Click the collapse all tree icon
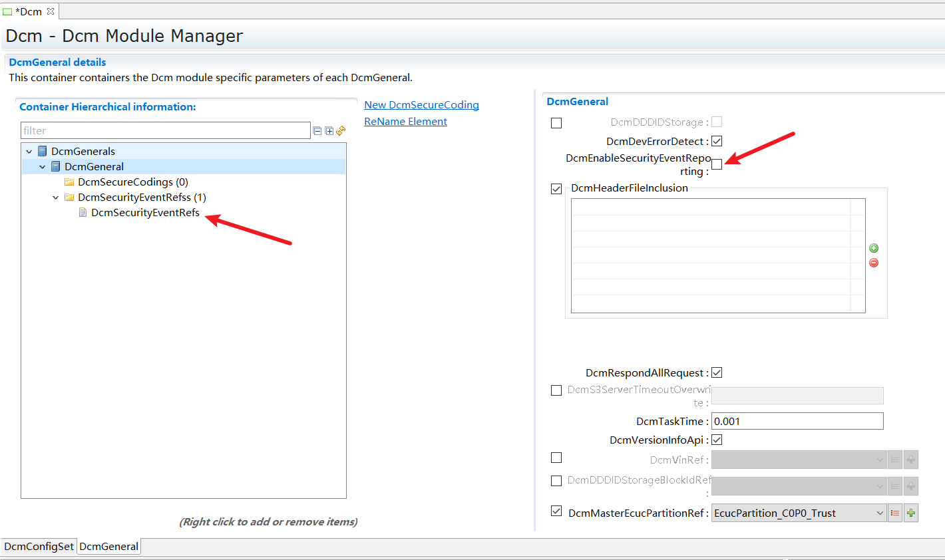The image size is (945, 560). click(x=317, y=131)
